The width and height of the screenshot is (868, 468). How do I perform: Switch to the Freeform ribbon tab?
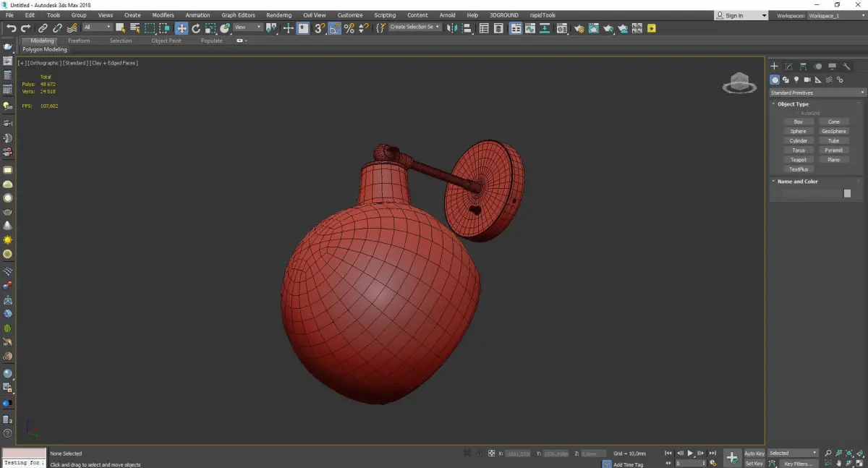[x=79, y=41]
